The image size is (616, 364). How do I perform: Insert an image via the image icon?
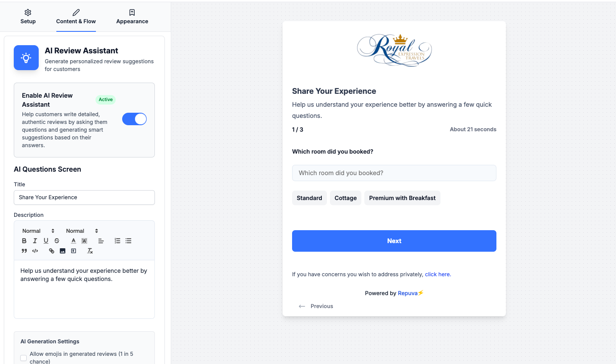[62, 251]
